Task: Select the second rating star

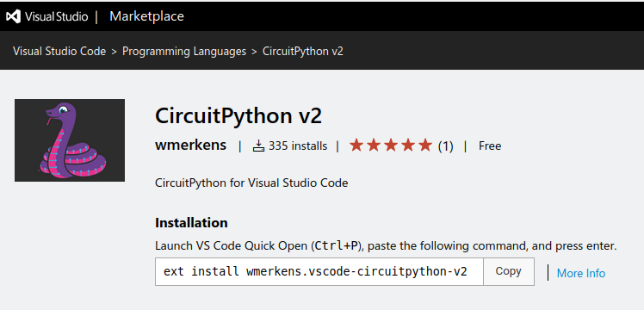Action: (374, 145)
